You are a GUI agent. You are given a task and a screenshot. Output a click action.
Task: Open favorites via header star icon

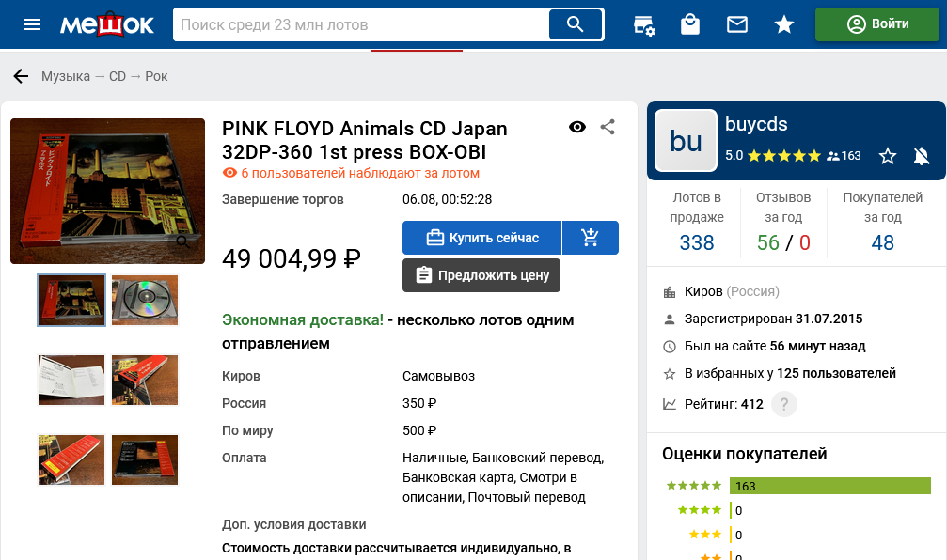coord(784,24)
